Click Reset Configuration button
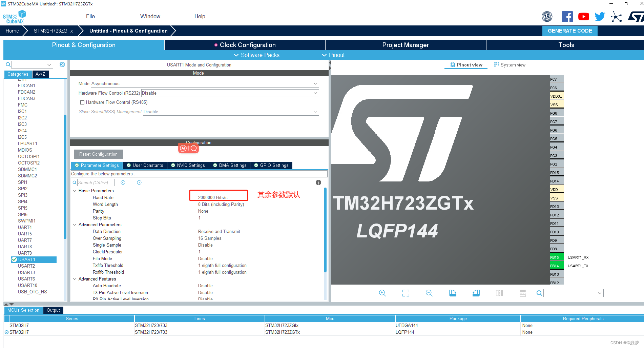The height and width of the screenshot is (348, 644). pos(98,154)
